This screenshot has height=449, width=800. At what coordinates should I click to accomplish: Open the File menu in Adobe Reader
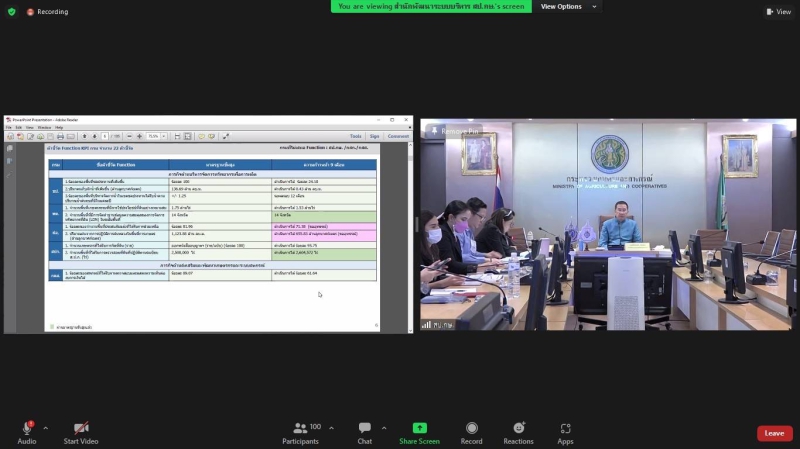9,127
